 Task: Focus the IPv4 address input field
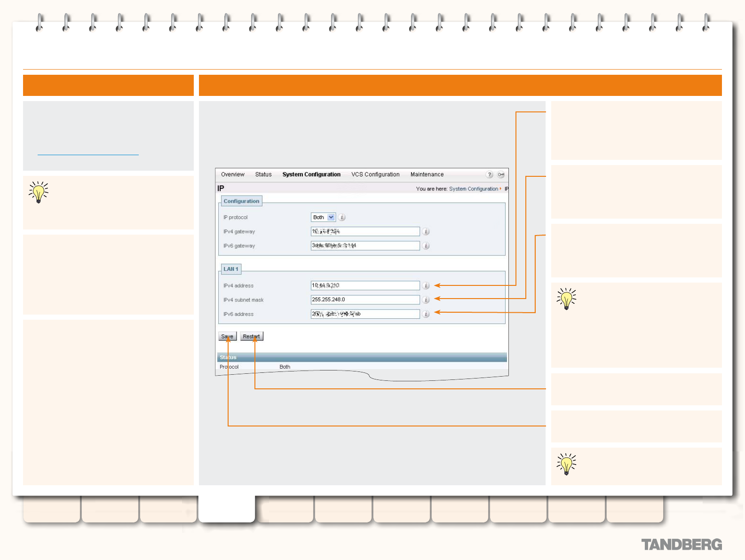point(365,285)
